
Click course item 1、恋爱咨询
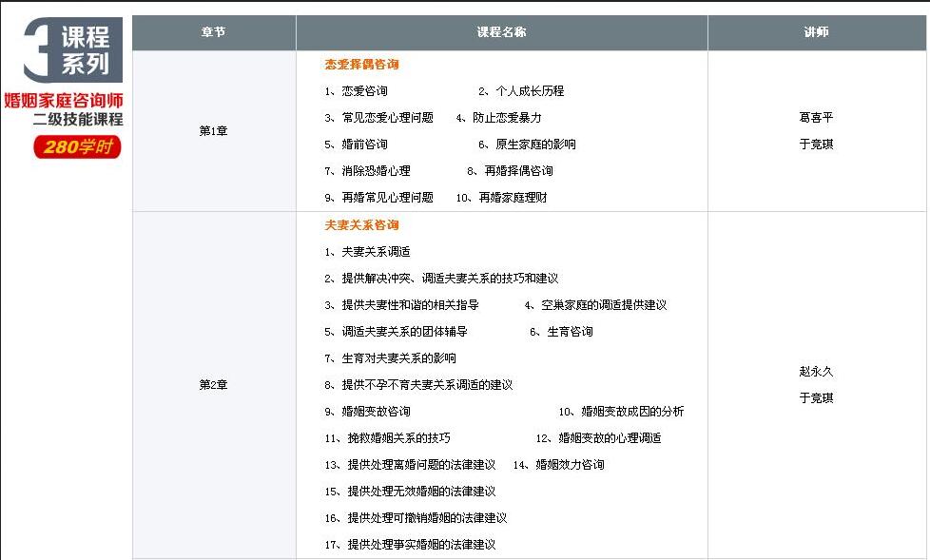click(356, 91)
